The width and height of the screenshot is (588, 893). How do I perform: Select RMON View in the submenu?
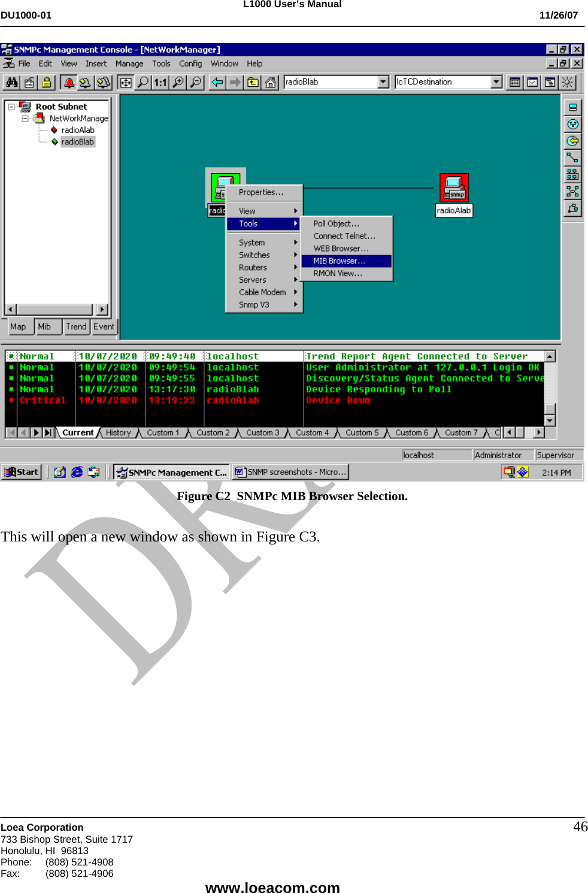coord(337,273)
